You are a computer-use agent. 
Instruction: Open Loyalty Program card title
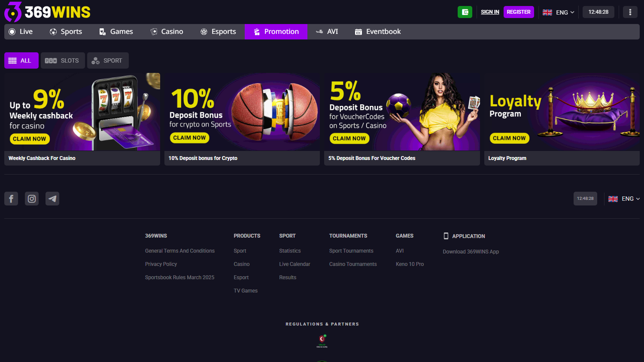click(x=507, y=158)
